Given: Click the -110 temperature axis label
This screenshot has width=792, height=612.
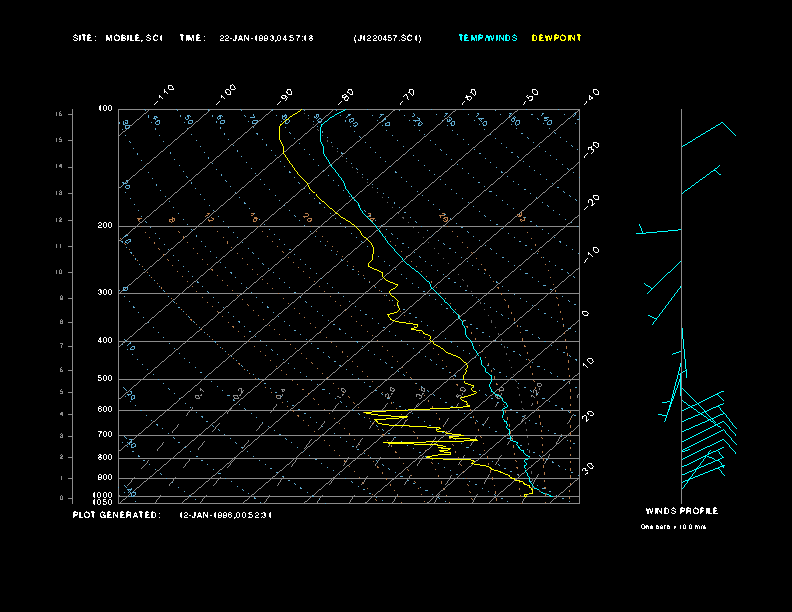Looking at the screenshot, I should tap(164, 94).
